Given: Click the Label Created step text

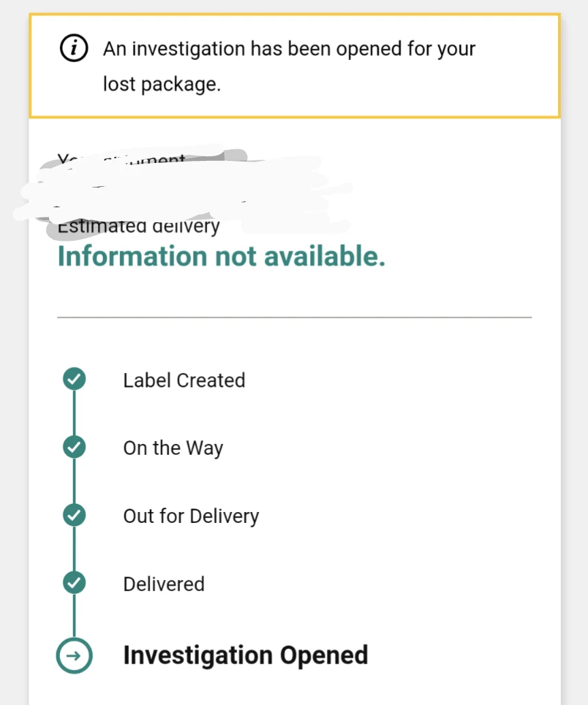Looking at the screenshot, I should [x=184, y=380].
